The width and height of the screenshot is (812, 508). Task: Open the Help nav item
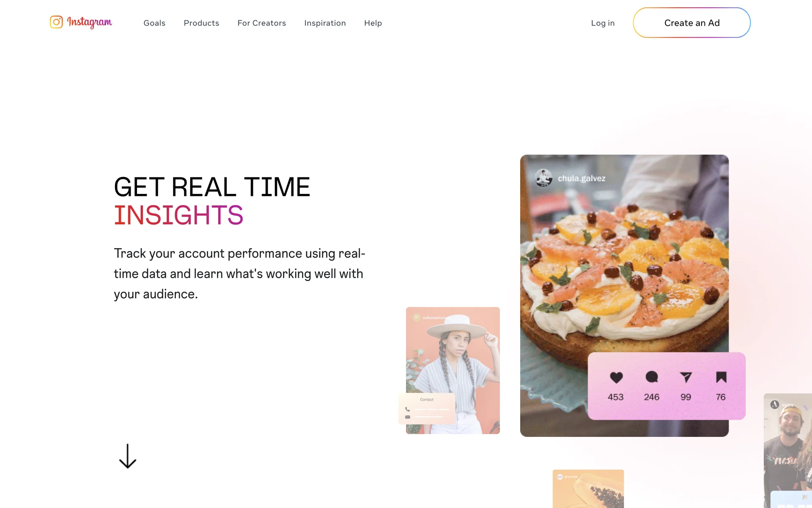[373, 23]
